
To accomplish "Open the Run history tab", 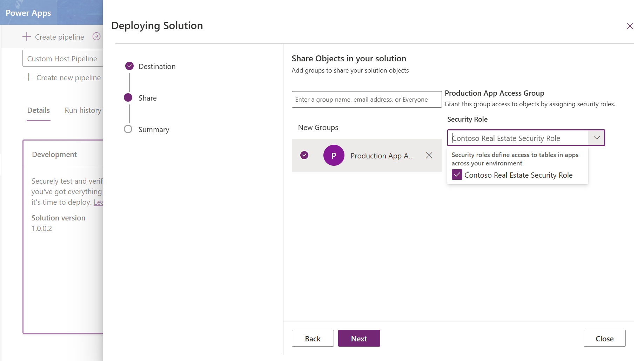I will (83, 110).
